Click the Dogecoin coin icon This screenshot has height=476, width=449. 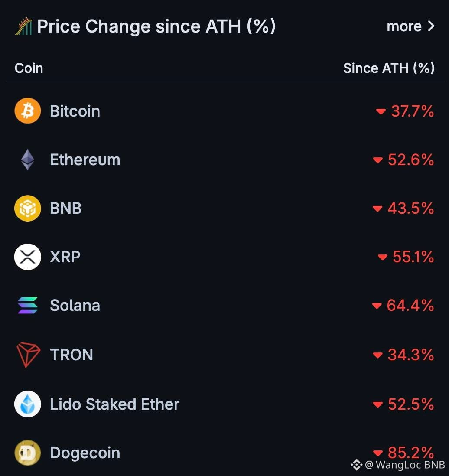tap(28, 453)
